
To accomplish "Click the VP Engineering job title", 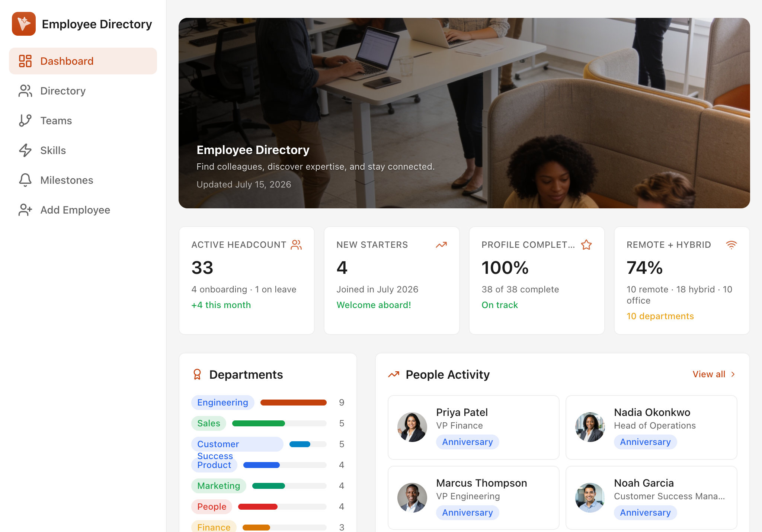I will point(468,496).
